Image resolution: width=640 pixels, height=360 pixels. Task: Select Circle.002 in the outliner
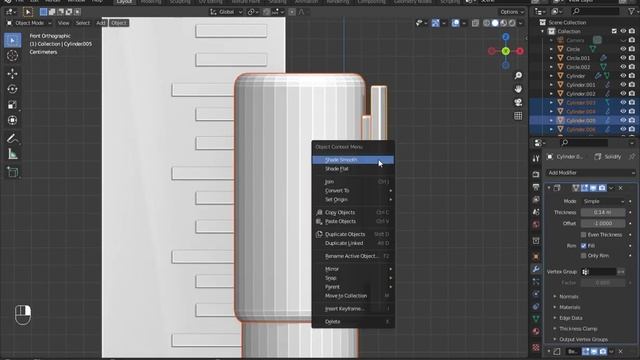578,67
